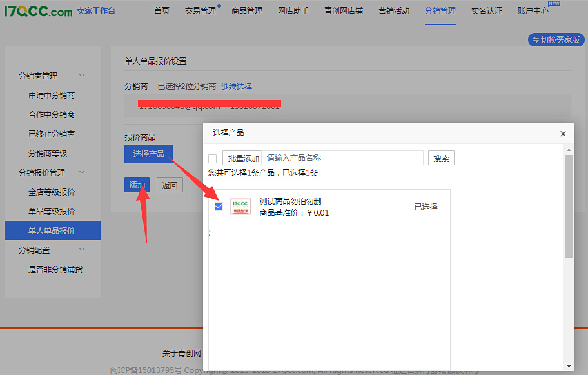This screenshot has height=375, width=588.
Task: Go to the 账户中心 page
Action: coord(533,11)
